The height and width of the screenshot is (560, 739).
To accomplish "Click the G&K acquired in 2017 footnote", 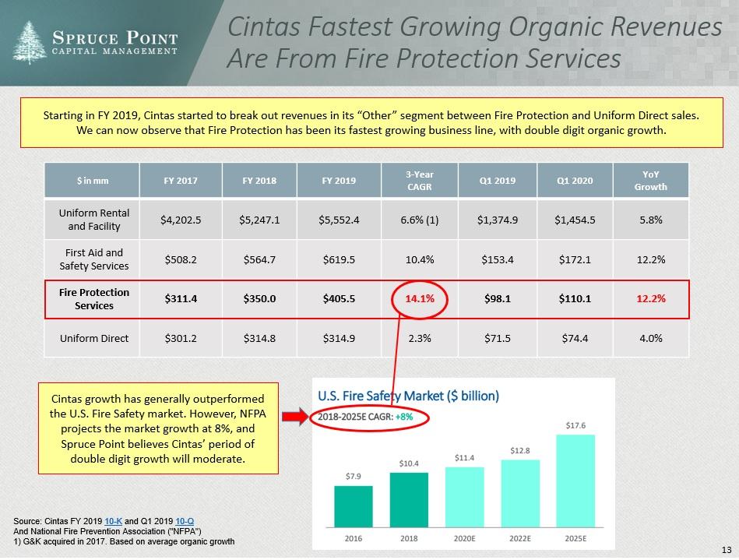I will [x=124, y=541].
